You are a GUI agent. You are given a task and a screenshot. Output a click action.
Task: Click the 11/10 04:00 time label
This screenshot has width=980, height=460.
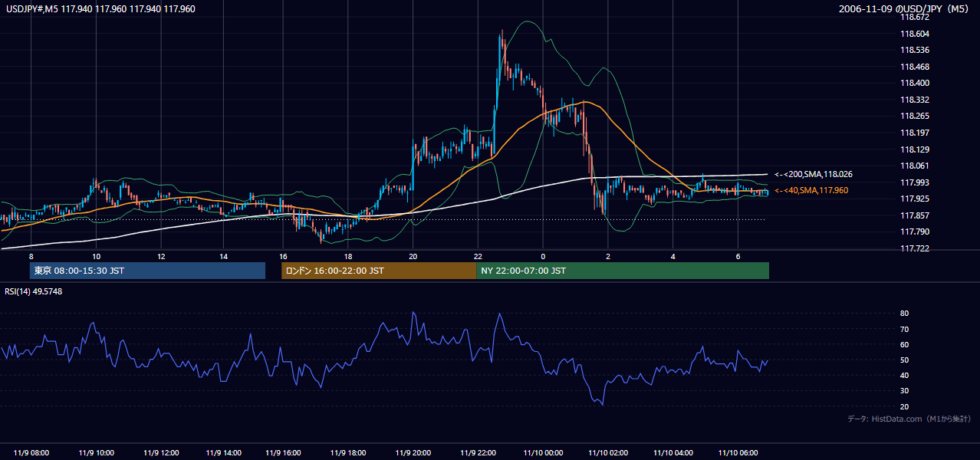pyautogui.click(x=673, y=452)
